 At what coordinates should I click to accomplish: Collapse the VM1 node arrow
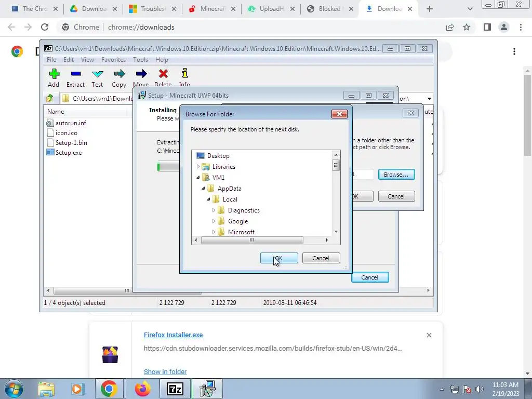[198, 178]
